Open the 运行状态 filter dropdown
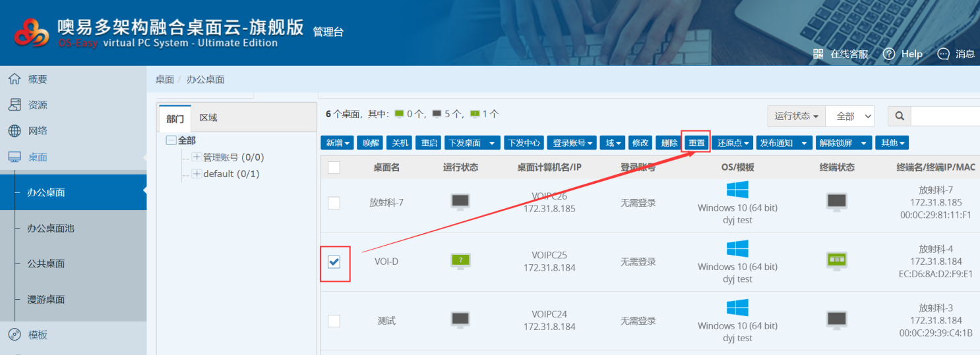980x355 pixels. [796, 117]
